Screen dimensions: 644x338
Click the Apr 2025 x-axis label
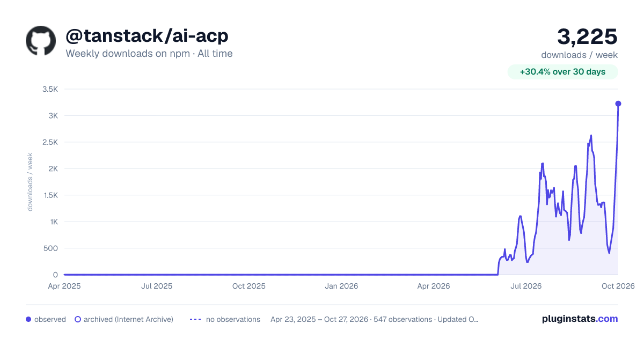64,286
